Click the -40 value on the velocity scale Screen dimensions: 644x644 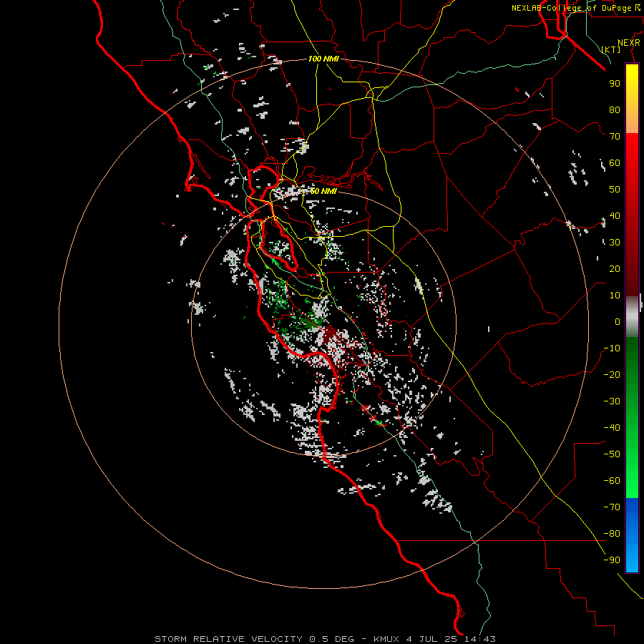612,428
